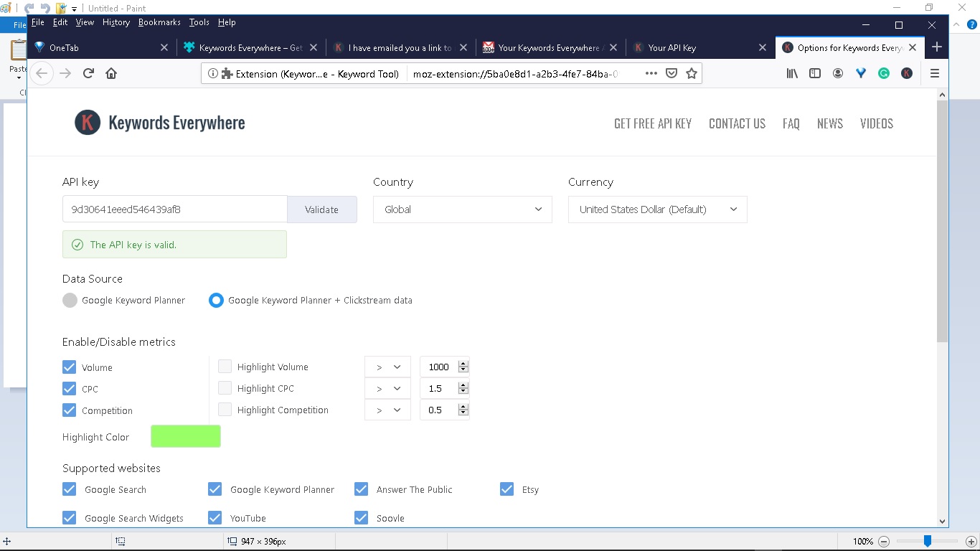Select Google Keyword Planner data source
The width and height of the screenshot is (980, 551).
pyautogui.click(x=70, y=301)
